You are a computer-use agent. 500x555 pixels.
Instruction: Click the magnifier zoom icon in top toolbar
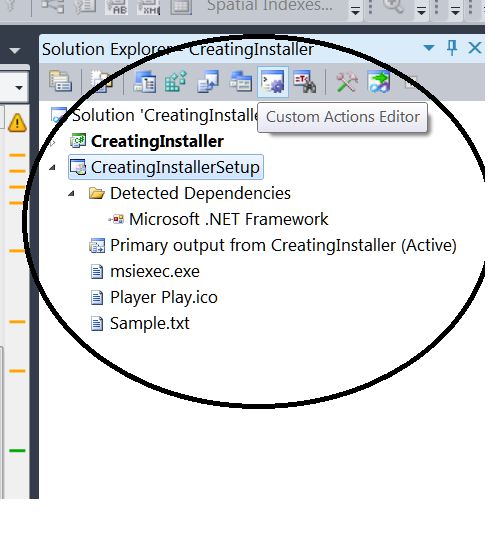[x=393, y=6]
